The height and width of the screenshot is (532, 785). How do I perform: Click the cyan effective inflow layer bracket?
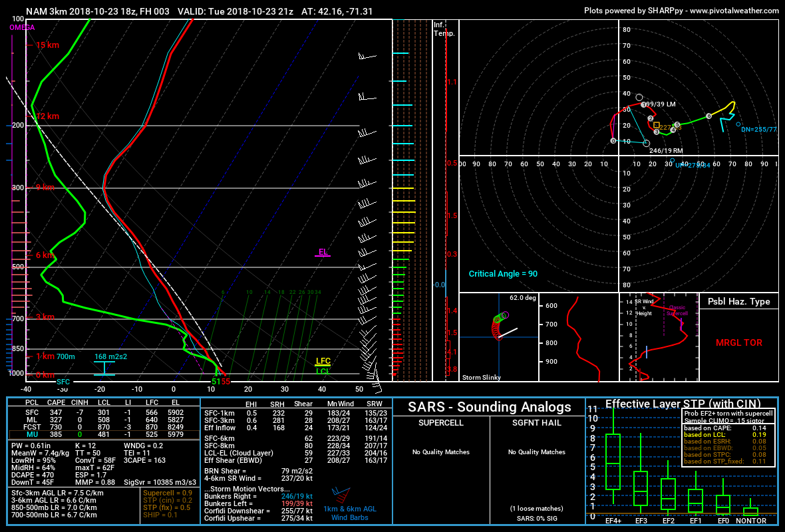pyautogui.click(x=104, y=368)
